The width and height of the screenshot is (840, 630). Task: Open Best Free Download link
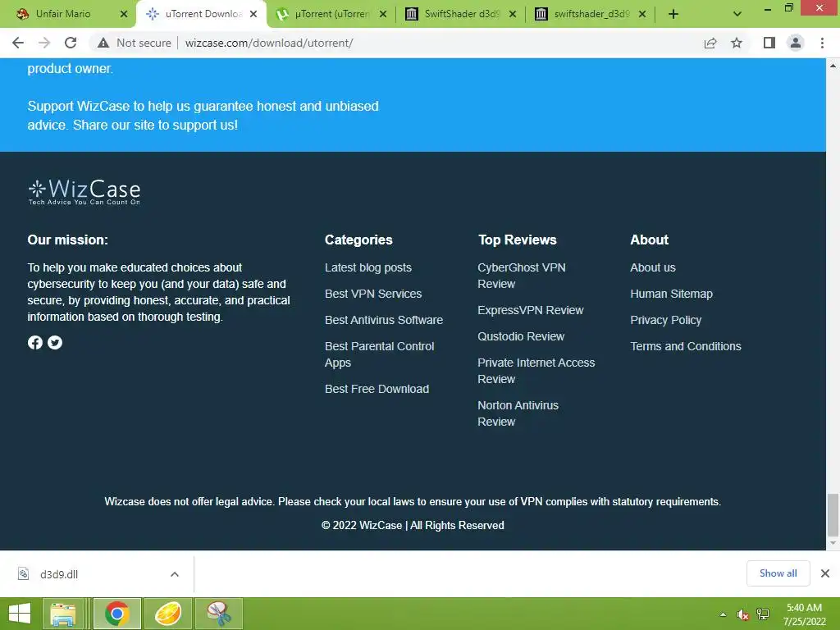click(x=377, y=389)
